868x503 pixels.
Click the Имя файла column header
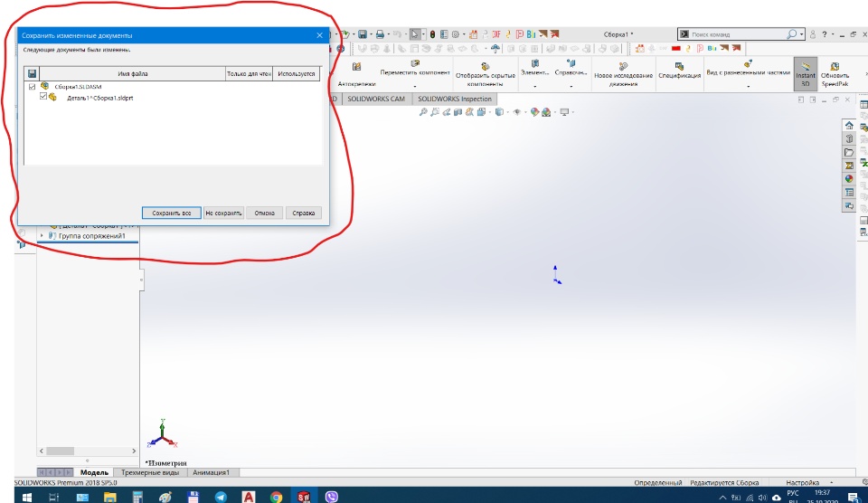pos(132,73)
